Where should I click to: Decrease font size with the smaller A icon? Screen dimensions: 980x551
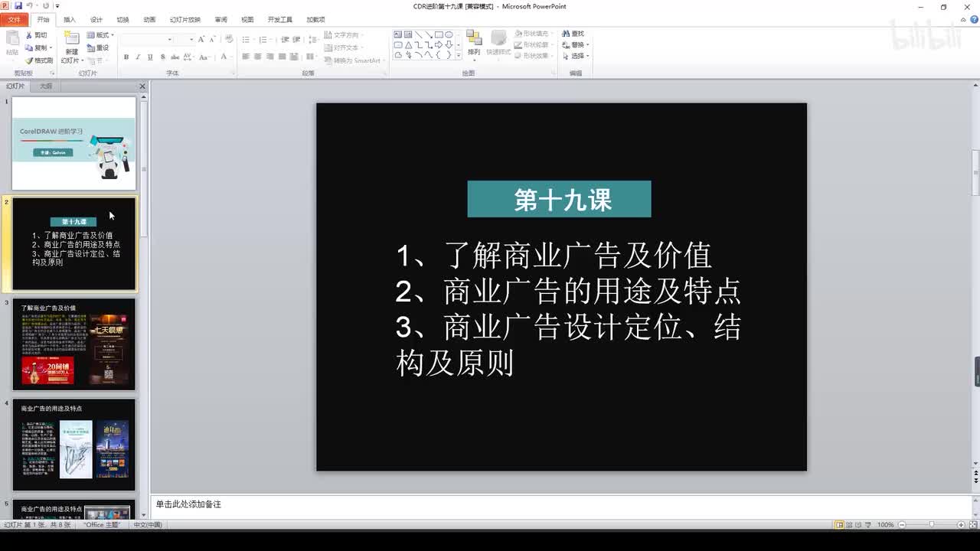(213, 39)
